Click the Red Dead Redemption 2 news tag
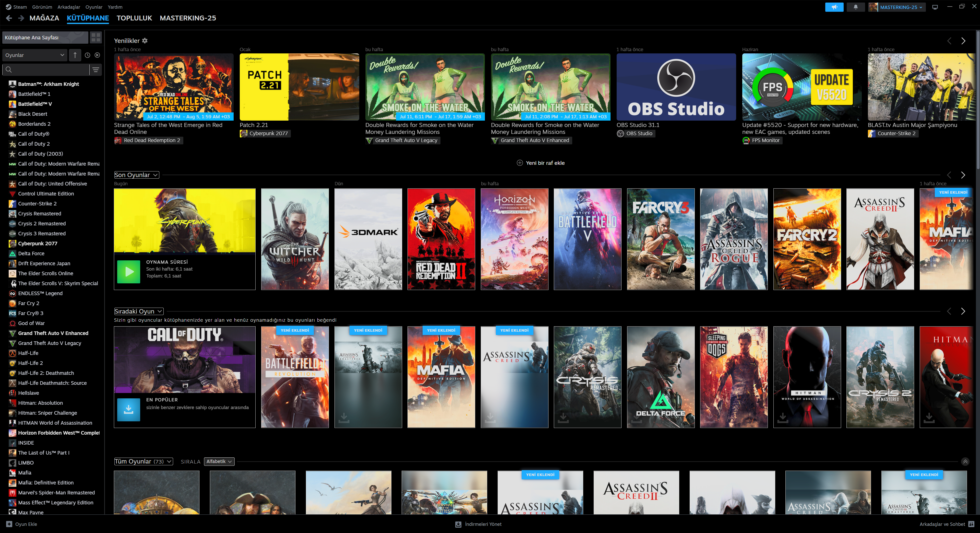The width and height of the screenshot is (980, 533). pyautogui.click(x=148, y=140)
